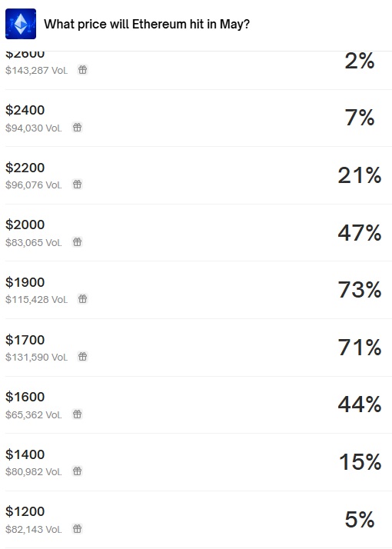Click the 15% chance on $1400

coord(360,462)
